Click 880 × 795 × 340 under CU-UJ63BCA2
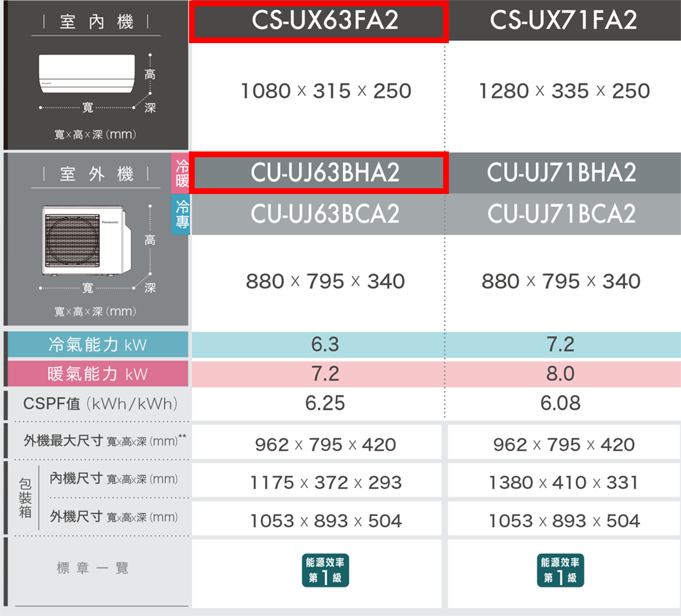Image resolution: width=681 pixels, height=616 pixels. click(x=325, y=281)
